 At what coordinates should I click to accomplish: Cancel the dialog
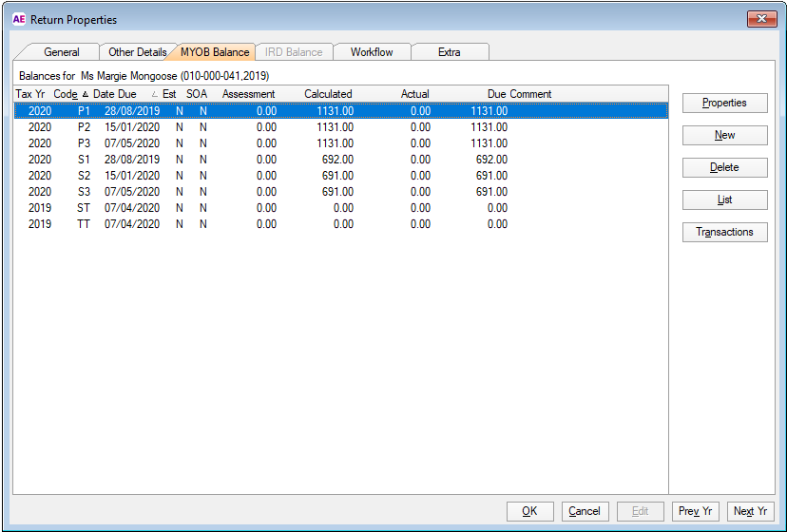pyautogui.click(x=585, y=511)
